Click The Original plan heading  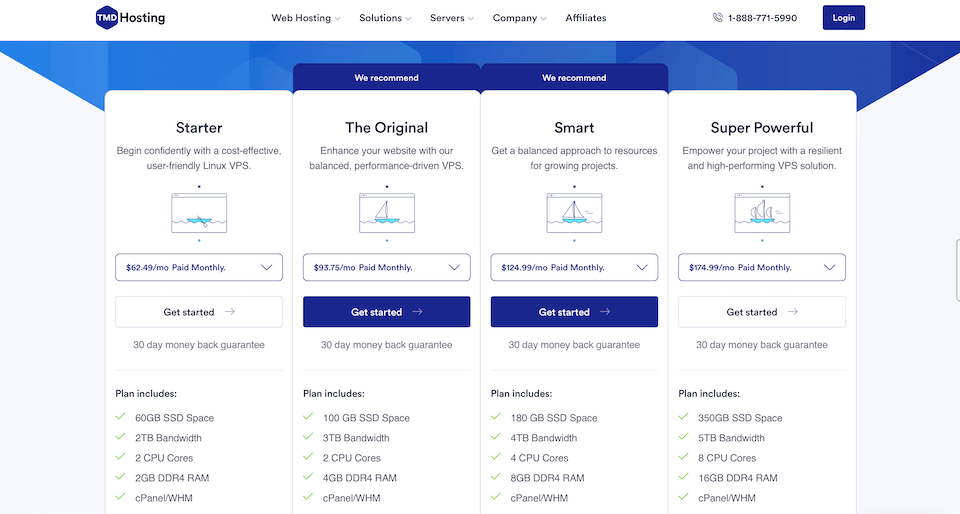pyautogui.click(x=387, y=128)
